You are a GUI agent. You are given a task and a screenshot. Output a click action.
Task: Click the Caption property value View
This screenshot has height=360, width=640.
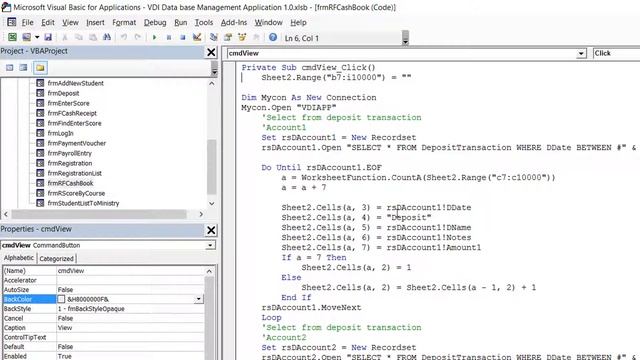[x=130, y=328]
